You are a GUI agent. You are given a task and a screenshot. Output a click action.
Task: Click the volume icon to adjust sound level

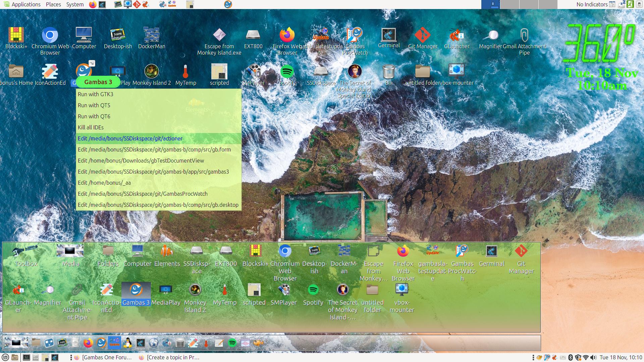[x=593, y=357]
